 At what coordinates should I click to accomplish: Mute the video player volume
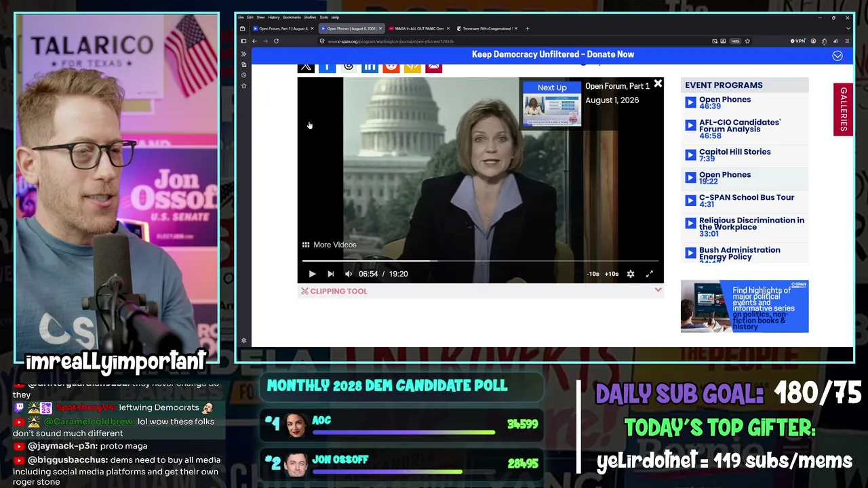349,274
